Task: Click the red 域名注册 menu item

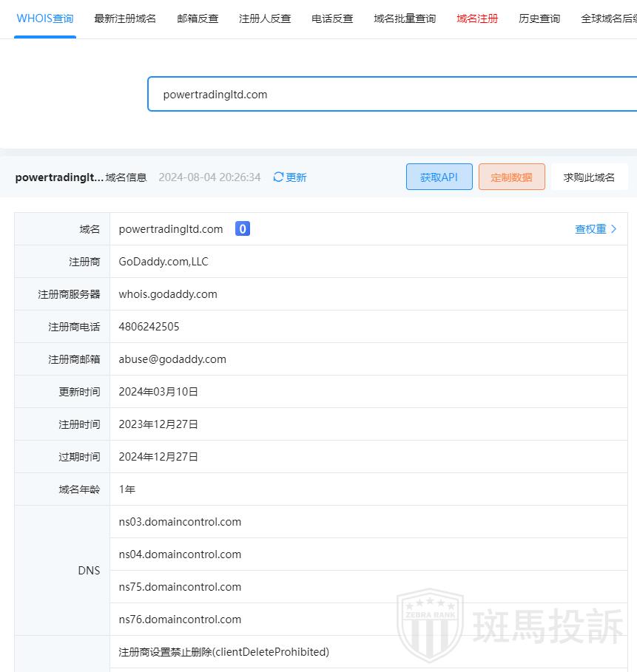Action: [477, 18]
